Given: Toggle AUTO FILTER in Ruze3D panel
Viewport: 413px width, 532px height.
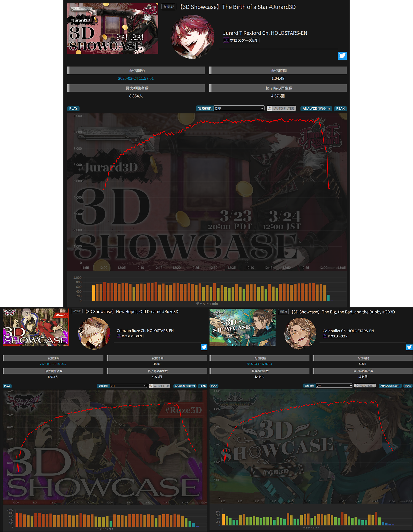Looking at the screenshot, I should click(159, 386).
